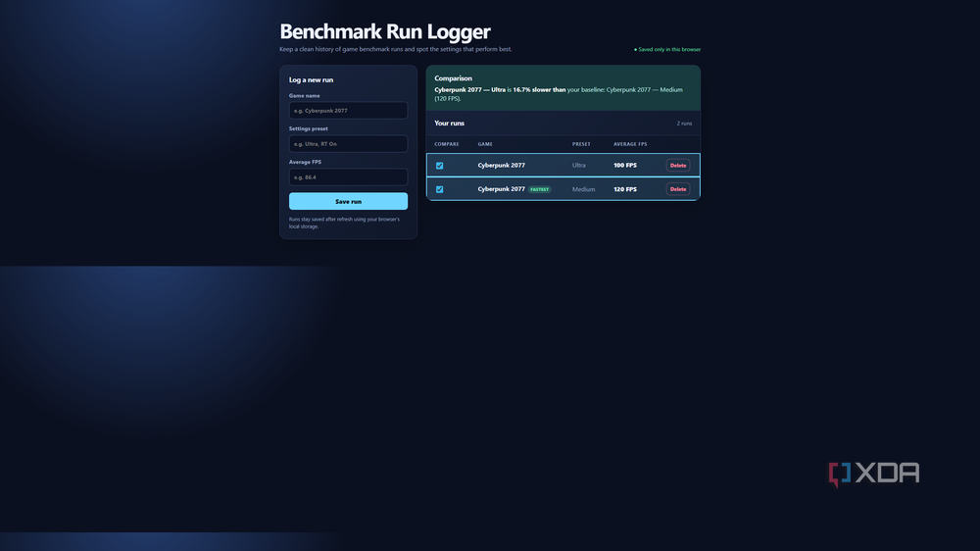Image resolution: width=980 pixels, height=551 pixels.
Task: Click the '100 FPS' value
Action: (625, 166)
